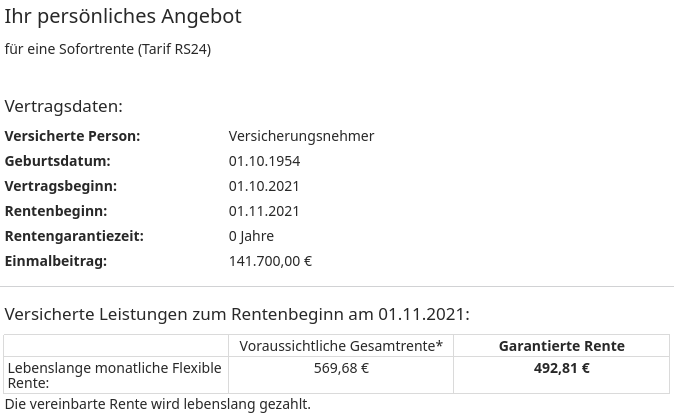Image resolution: width=674 pixels, height=418 pixels.
Task: Select the 569,68 € table cell
Action: coord(341,368)
